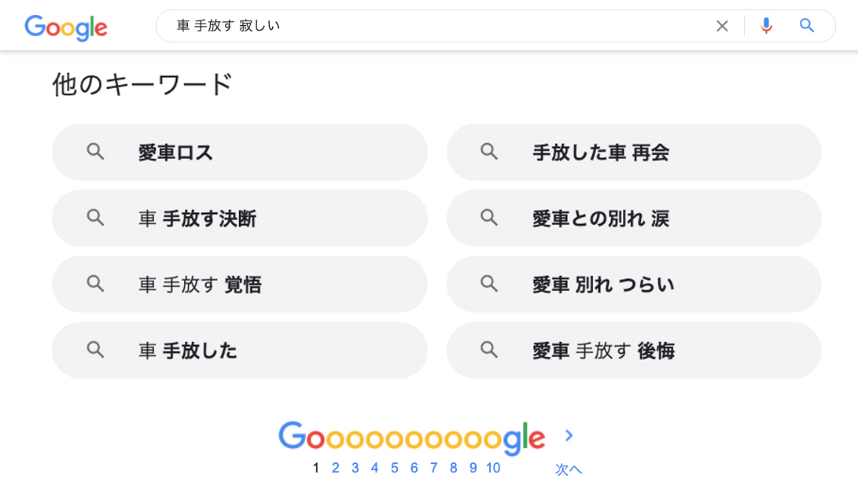Submit search with blue magnifier icon

tap(807, 26)
